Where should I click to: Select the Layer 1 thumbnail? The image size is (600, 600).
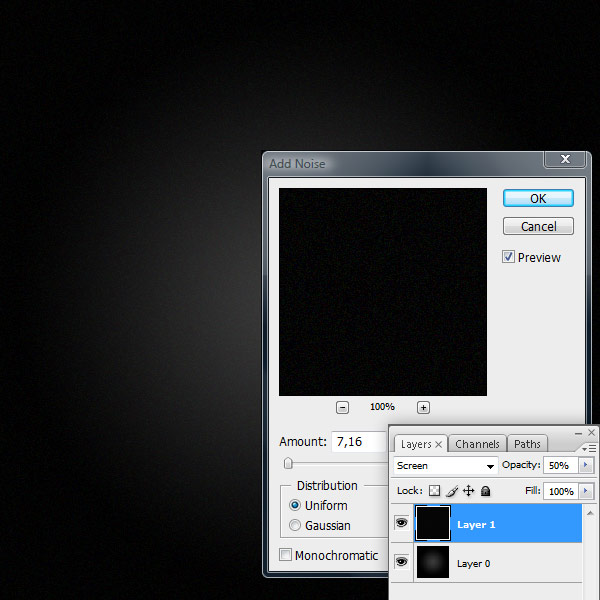pyautogui.click(x=433, y=523)
